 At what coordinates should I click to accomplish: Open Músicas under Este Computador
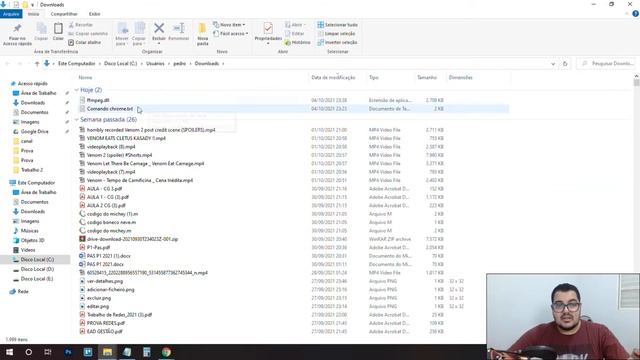point(29,231)
